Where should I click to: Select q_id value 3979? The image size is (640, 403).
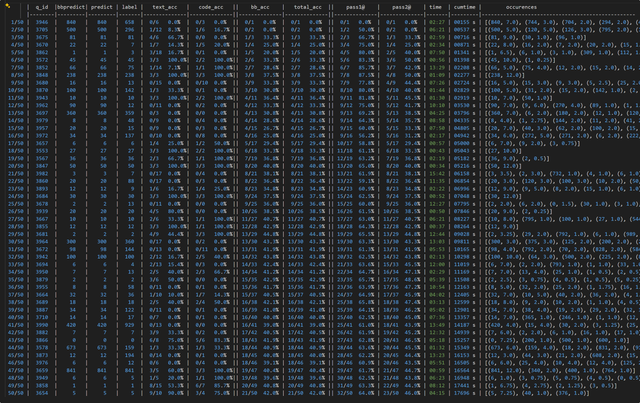click(42, 120)
